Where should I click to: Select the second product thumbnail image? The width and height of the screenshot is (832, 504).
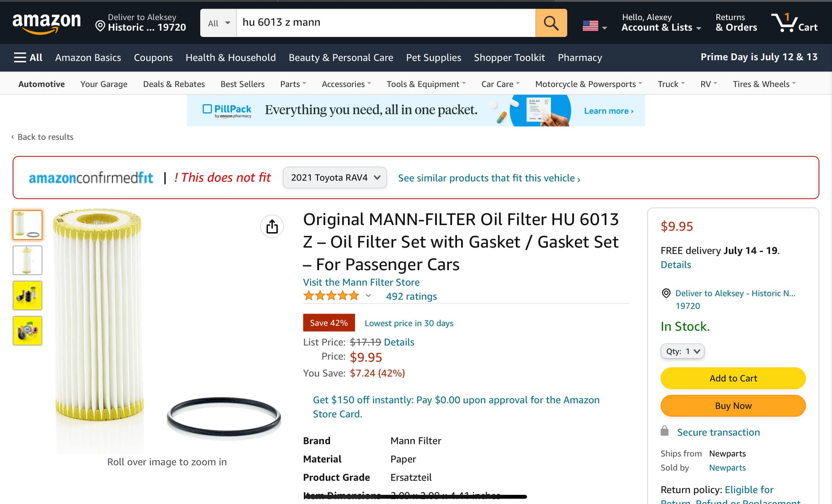(27, 260)
